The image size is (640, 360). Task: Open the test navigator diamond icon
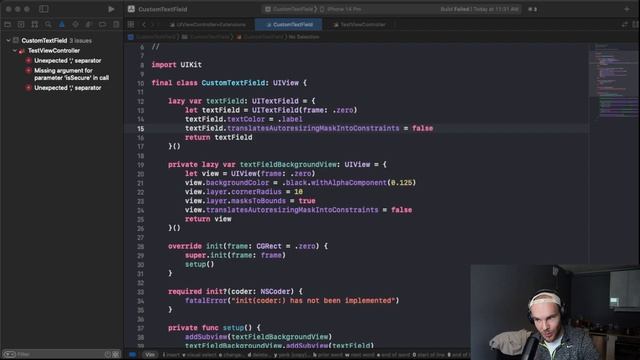click(76, 24)
